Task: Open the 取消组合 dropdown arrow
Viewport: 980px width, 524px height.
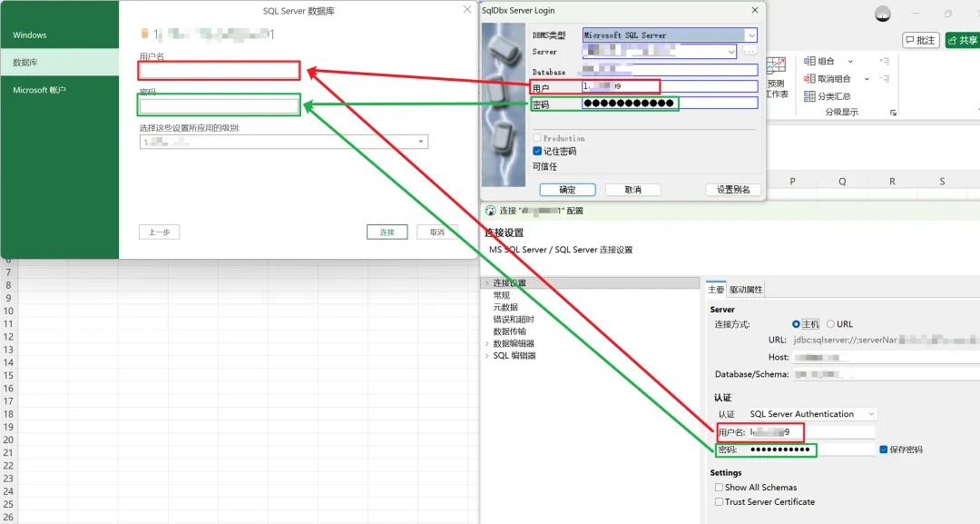Action: [x=867, y=79]
